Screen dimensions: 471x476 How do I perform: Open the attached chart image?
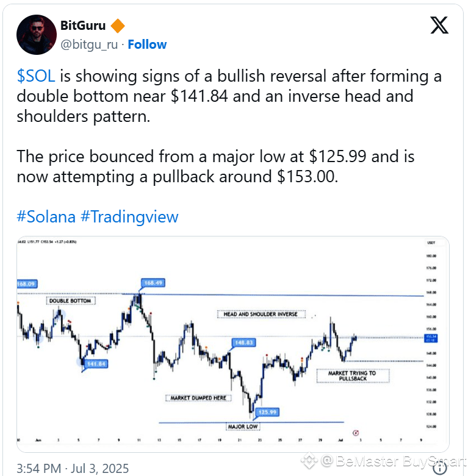click(233, 344)
